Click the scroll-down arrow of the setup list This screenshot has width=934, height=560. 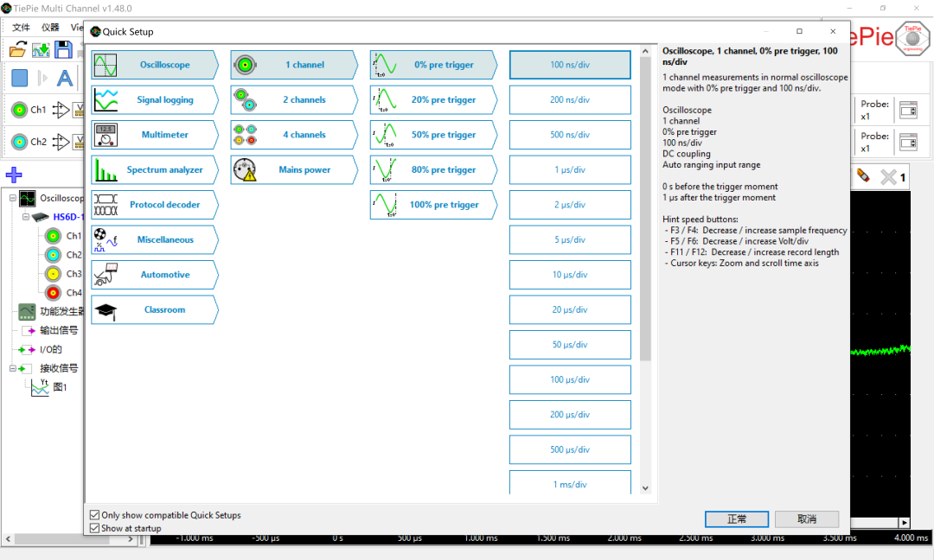[x=645, y=488]
